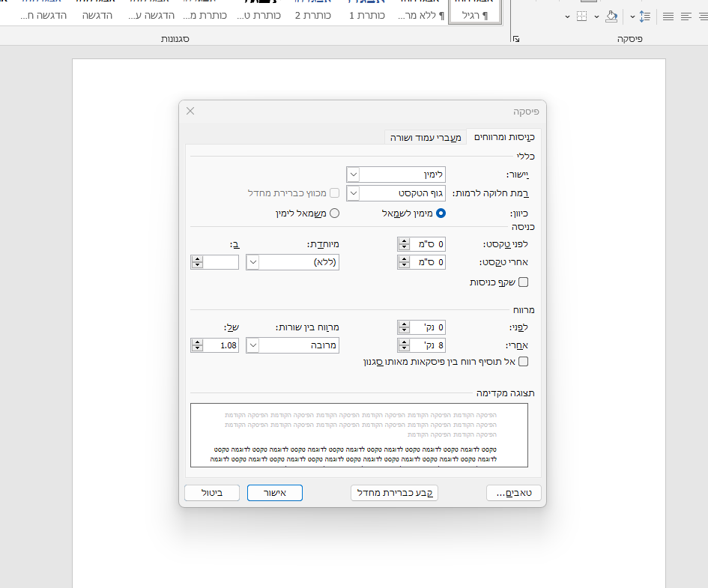Decrease של: line spacing value down arrow
708x588 pixels.
point(197,348)
